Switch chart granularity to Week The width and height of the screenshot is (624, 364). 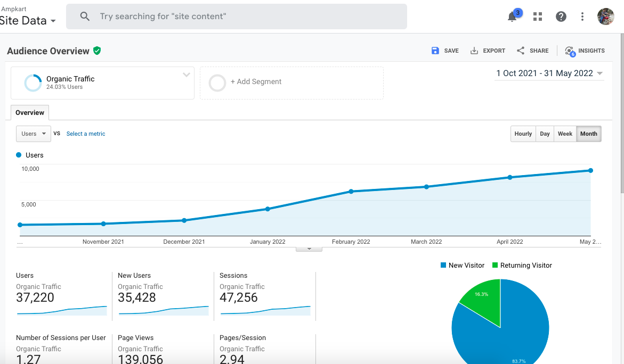[x=565, y=134]
